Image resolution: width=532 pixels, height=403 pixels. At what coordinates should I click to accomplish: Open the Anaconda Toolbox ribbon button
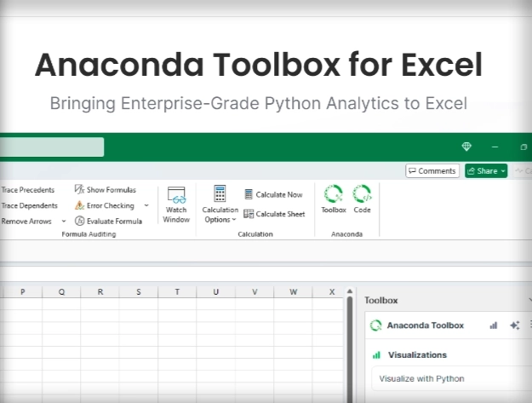pyautogui.click(x=334, y=199)
